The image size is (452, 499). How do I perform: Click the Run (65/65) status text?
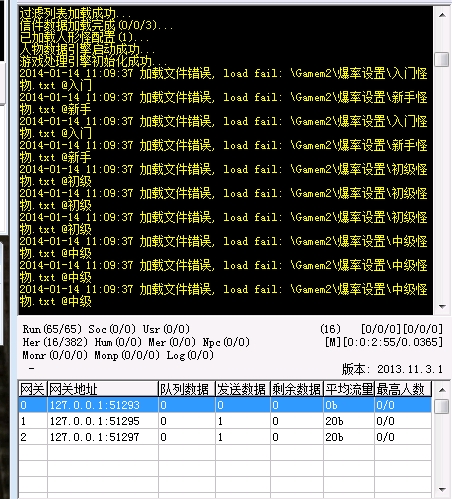[x=52, y=329]
